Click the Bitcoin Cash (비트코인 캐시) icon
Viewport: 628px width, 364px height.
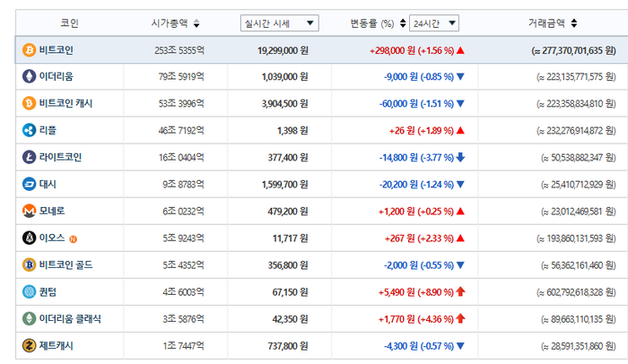tap(29, 103)
